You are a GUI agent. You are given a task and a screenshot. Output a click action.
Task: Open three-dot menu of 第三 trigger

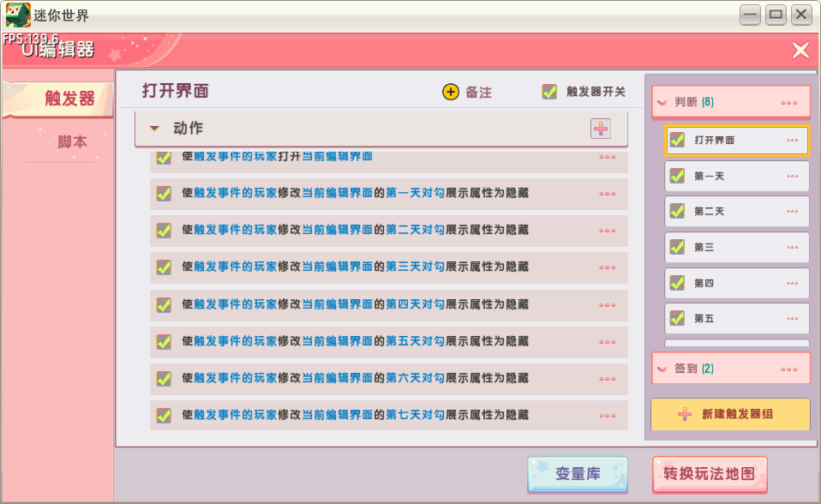(x=792, y=247)
